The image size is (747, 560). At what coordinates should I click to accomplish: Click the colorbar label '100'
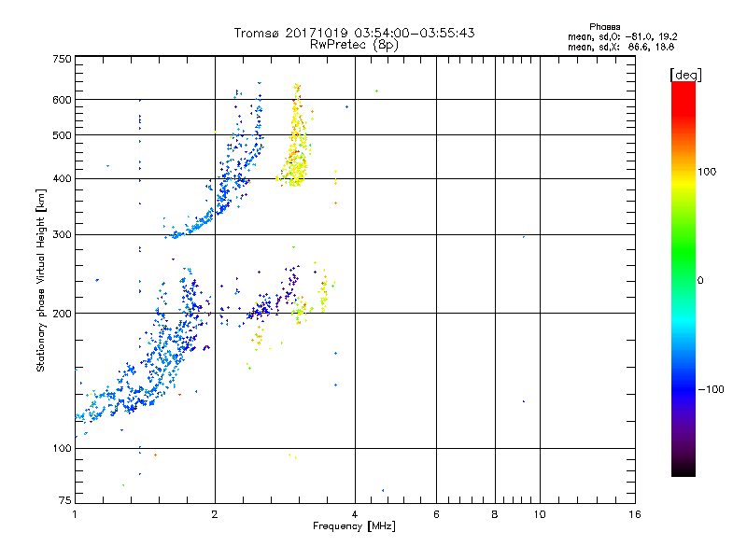coord(707,172)
